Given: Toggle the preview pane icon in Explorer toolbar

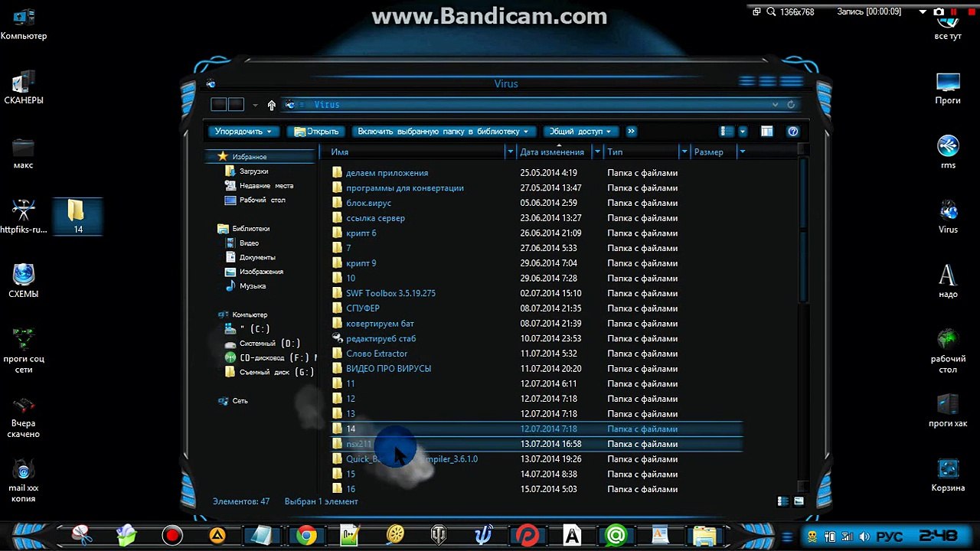Looking at the screenshot, I should [766, 132].
